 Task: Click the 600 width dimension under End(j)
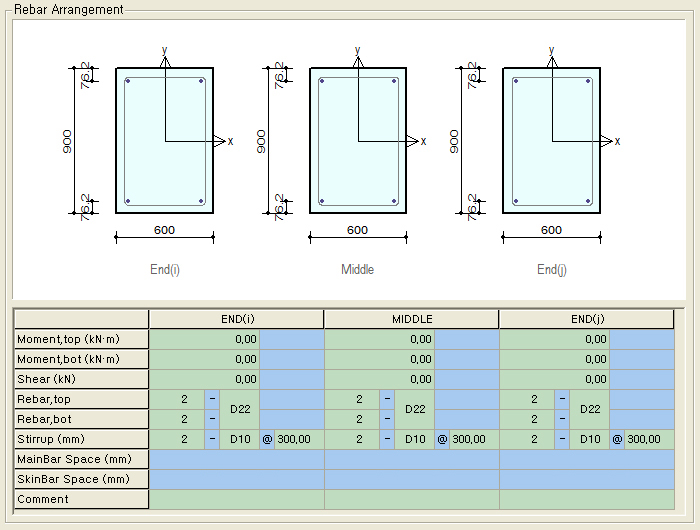pyautogui.click(x=551, y=230)
